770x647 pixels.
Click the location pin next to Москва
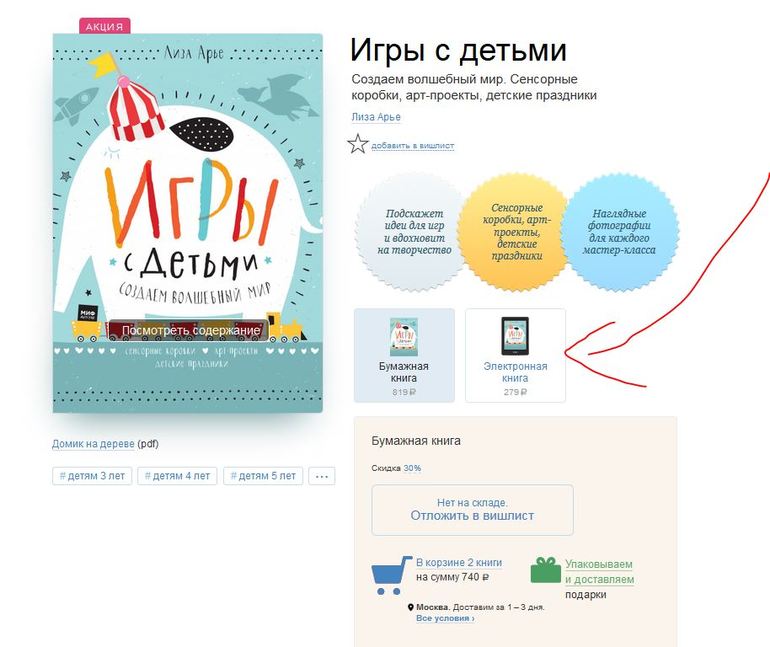(411, 607)
